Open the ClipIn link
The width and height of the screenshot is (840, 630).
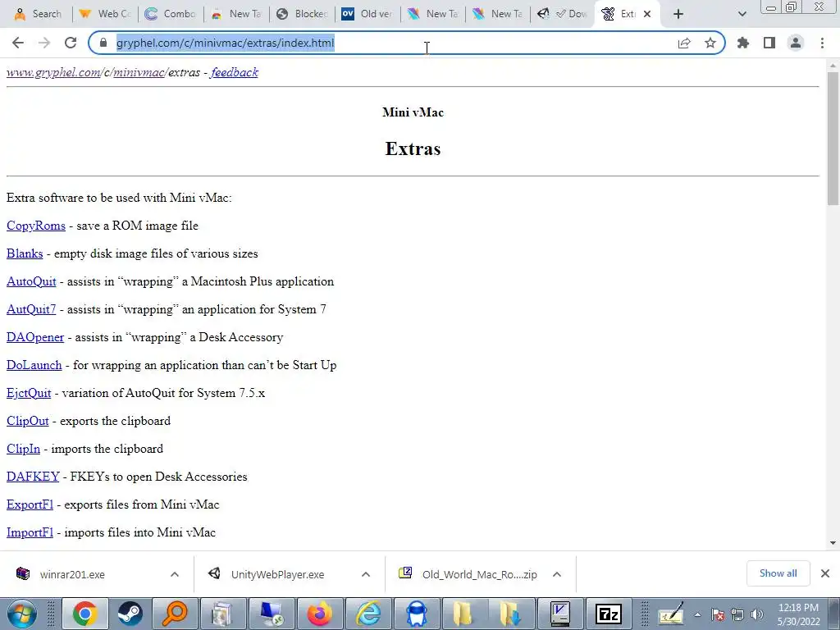24,449
